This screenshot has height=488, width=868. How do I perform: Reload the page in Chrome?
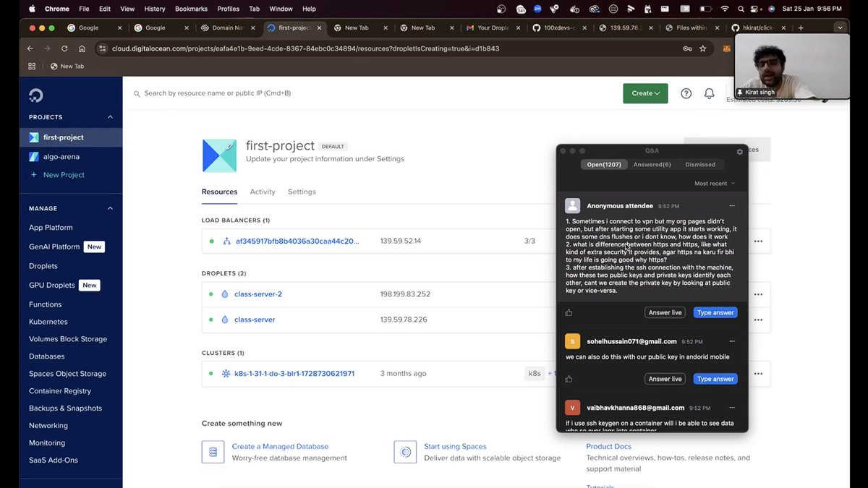pos(64,48)
